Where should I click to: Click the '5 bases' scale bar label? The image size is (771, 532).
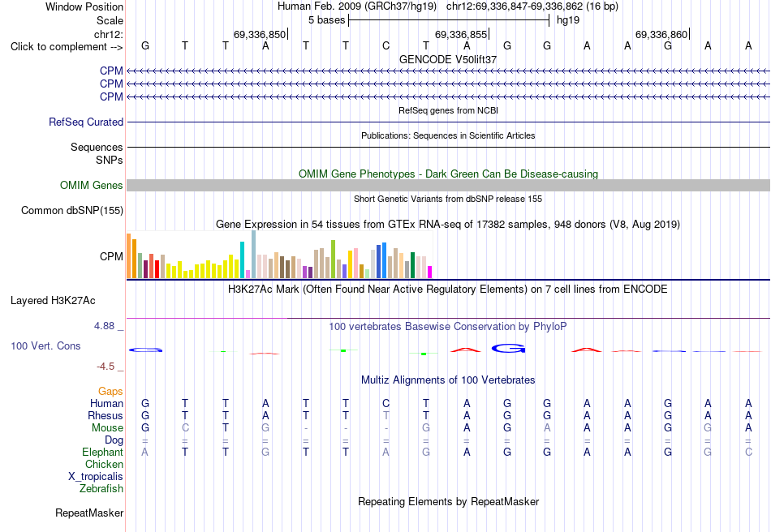pyautogui.click(x=326, y=20)
